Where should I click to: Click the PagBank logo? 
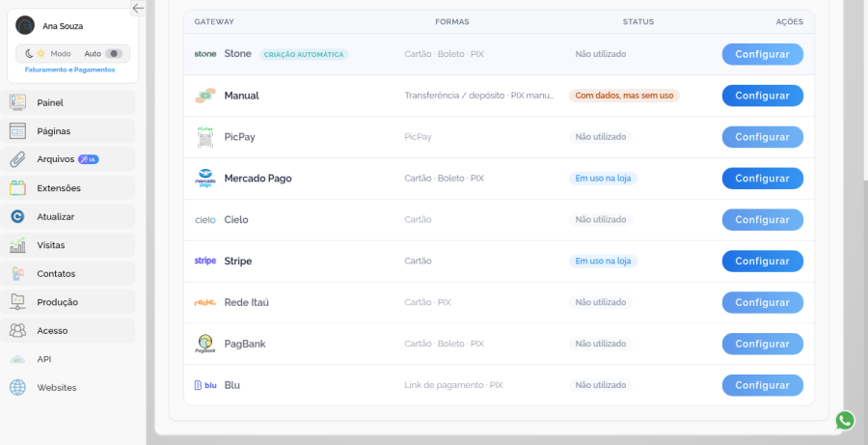[205, 344]
